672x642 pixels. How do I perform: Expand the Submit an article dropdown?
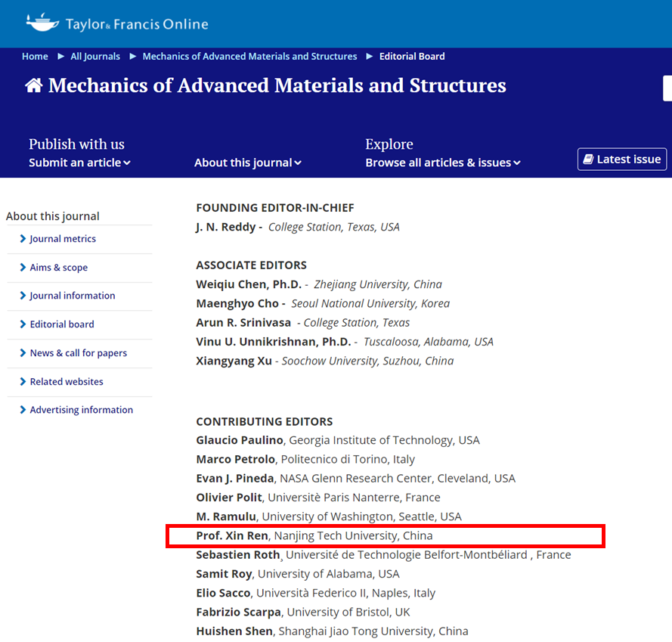tap(79, 163)
